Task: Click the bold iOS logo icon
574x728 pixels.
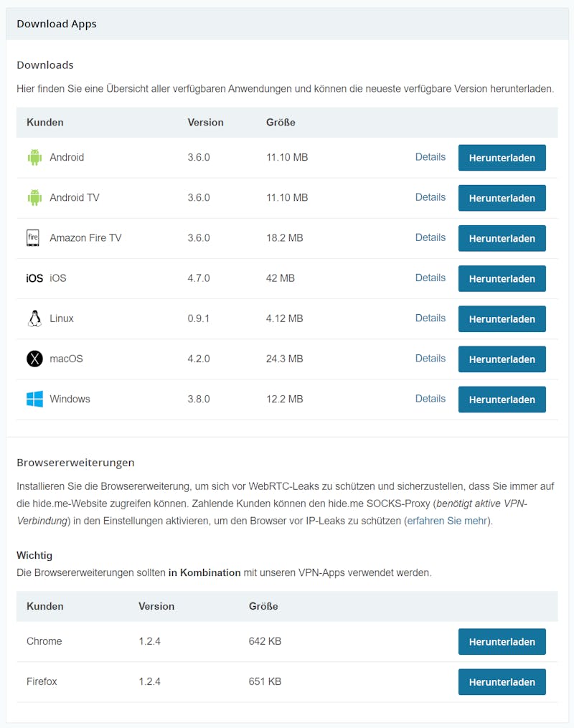Action: click(34, 278)
